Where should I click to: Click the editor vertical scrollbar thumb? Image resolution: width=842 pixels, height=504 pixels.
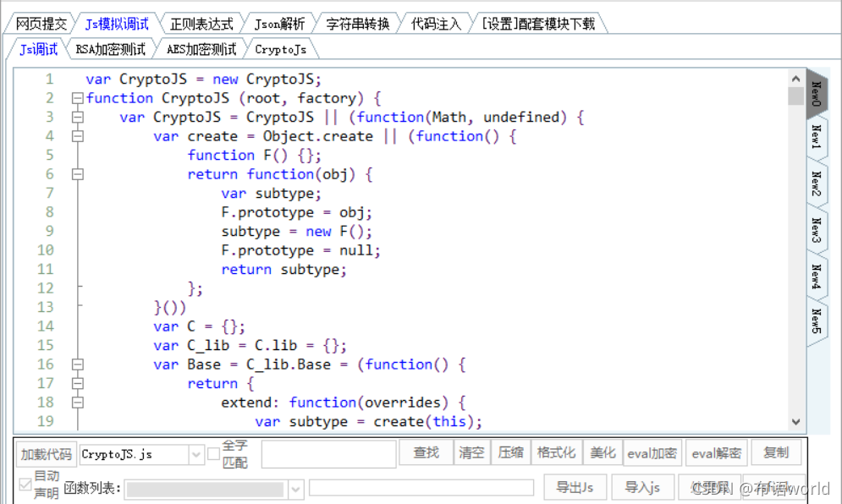(x=795, y=96)
